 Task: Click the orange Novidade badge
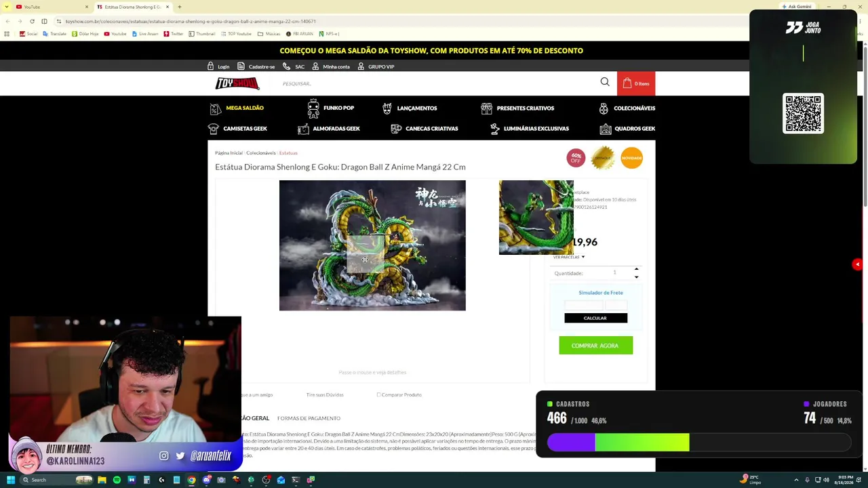[631, 158]
